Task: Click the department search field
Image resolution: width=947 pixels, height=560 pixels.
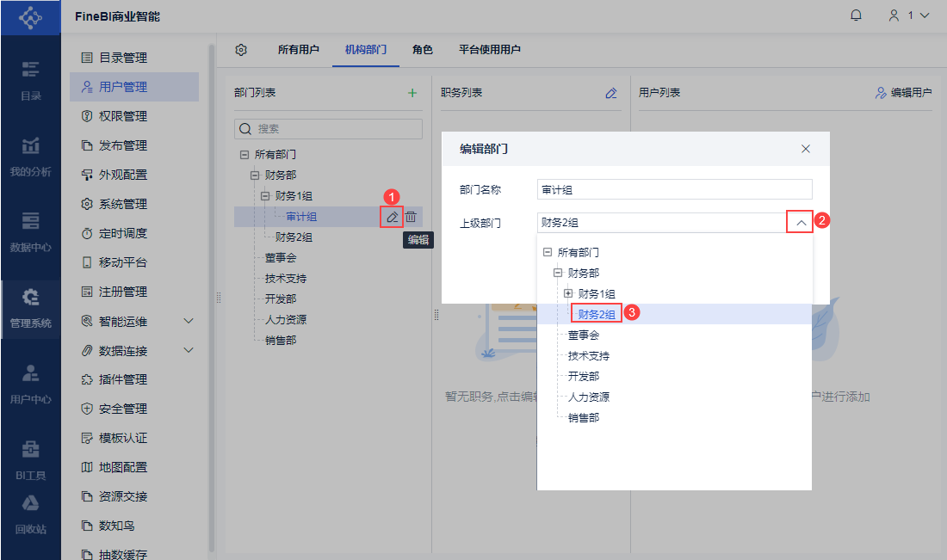Action: click(x=329, y=129)
